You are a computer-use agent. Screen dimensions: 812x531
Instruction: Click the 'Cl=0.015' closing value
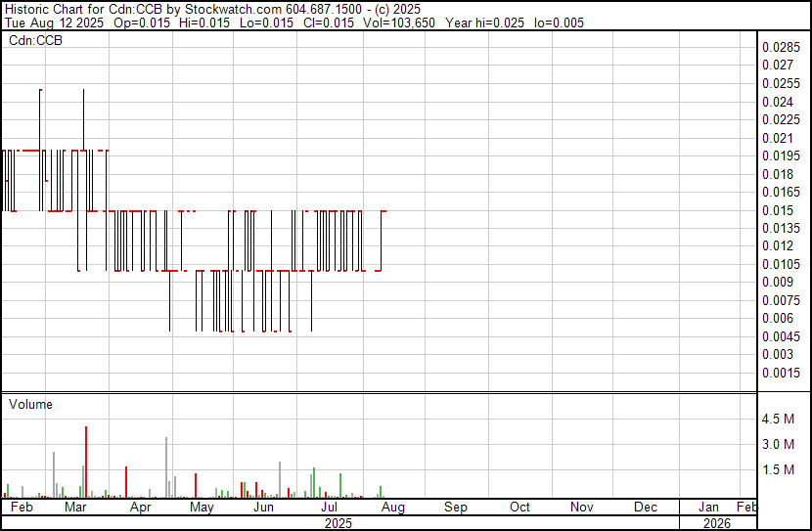[x=329, y=22]
